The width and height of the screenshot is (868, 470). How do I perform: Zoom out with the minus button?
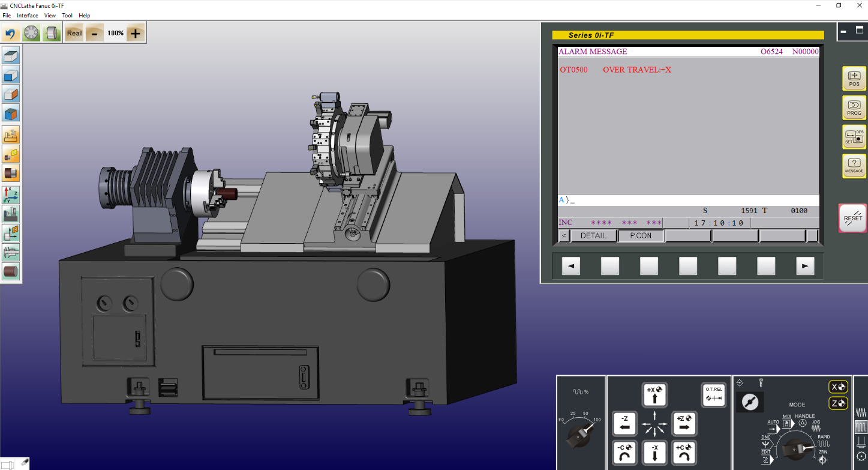point(94,33)
